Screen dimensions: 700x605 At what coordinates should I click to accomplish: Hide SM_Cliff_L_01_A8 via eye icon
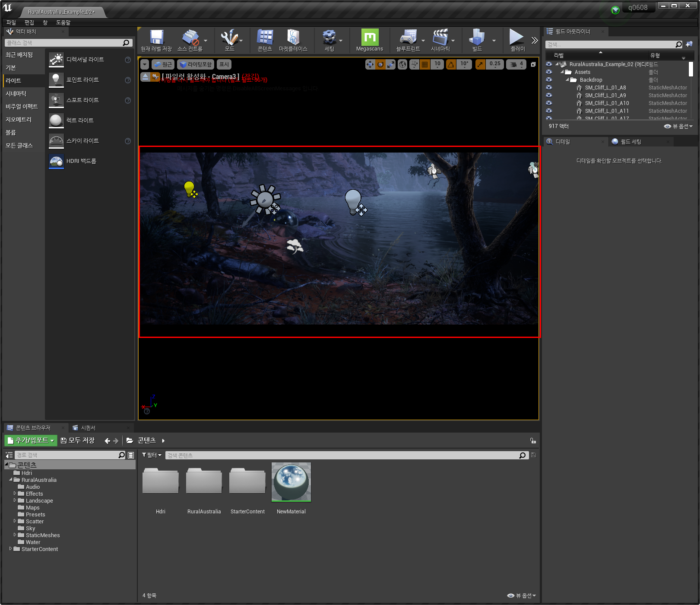tap(549, 87)
